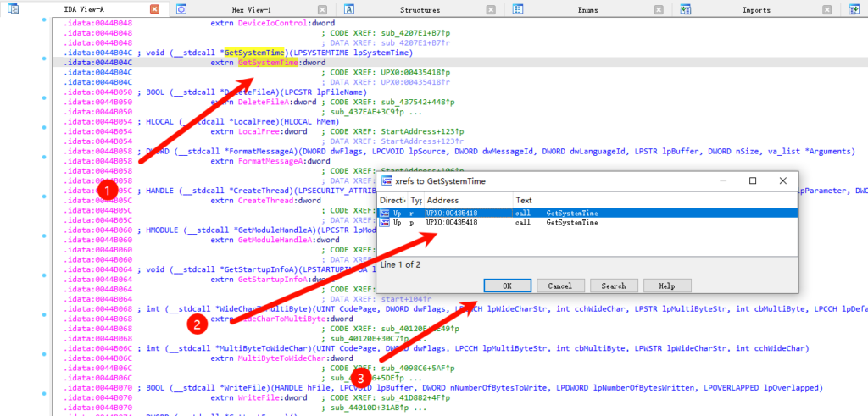Click the IDA View-A tab icon at far left
This screenshot has height=416, width=868.
pyautogui.click(x=14, y=8)
